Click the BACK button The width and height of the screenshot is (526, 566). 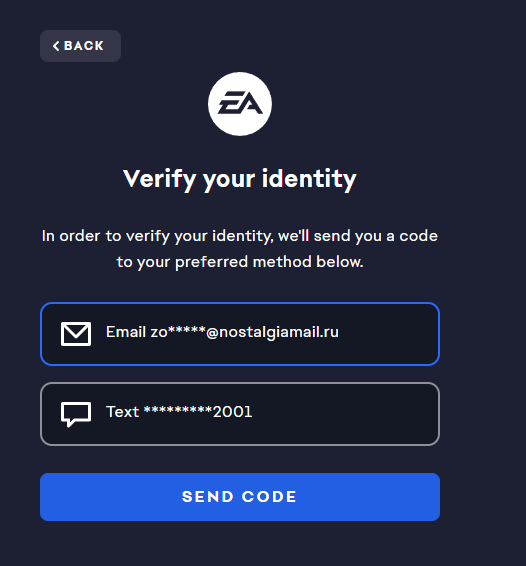coord(80,46)
